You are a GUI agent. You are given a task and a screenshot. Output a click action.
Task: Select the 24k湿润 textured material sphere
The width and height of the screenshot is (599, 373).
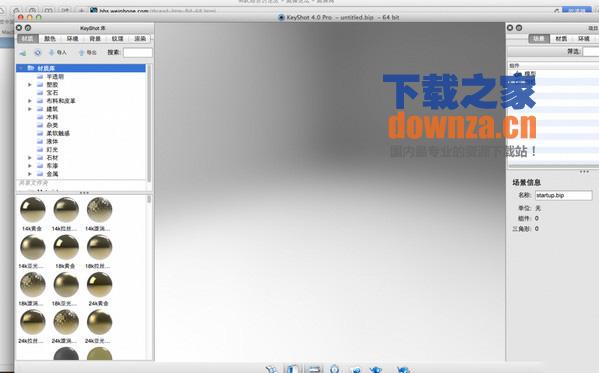[66, 322]
